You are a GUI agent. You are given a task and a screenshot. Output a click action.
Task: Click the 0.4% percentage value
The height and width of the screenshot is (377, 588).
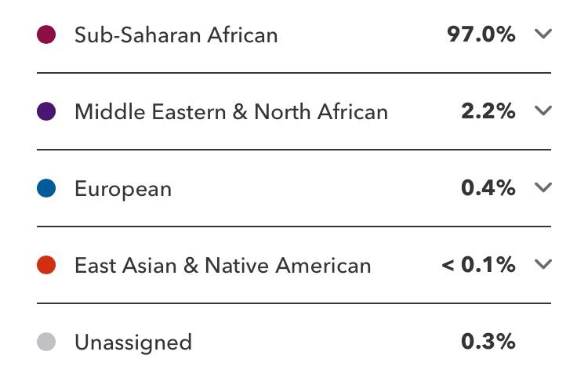click(488, 188)
